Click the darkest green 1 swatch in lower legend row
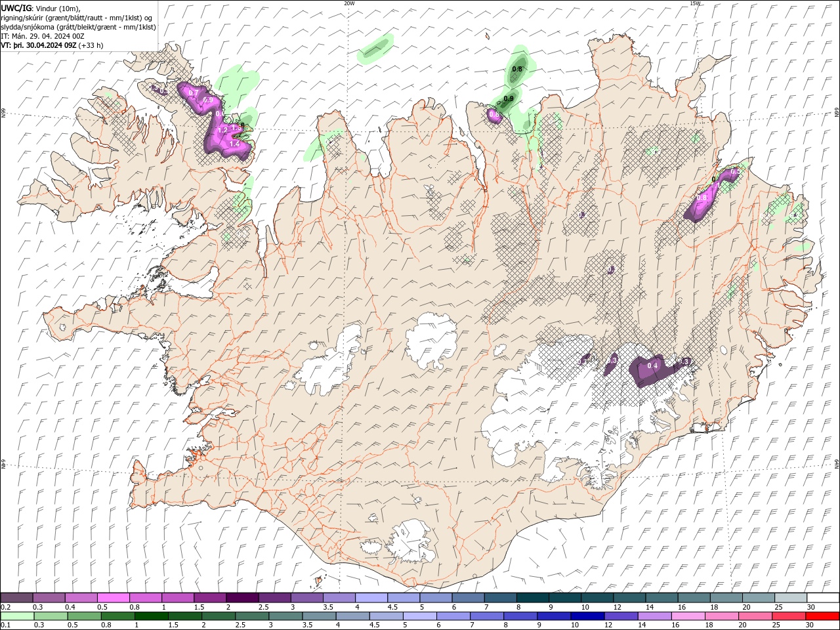Viewport: 840px width, 630px height. coord(152,616)
